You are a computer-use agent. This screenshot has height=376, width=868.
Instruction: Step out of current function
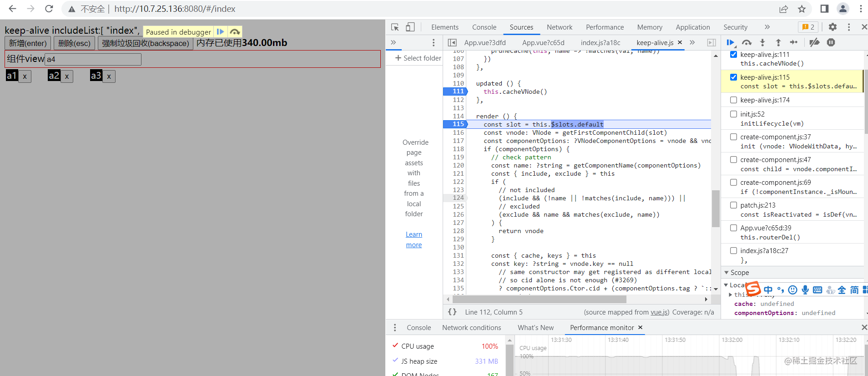778,42
